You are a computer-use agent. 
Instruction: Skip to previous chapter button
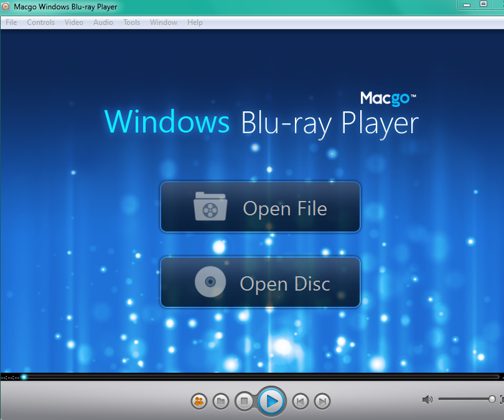(x=300, y=401)
